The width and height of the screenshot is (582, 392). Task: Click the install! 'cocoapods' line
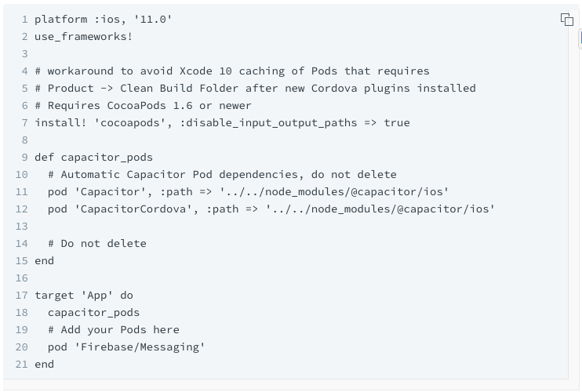tap(222, 122)
